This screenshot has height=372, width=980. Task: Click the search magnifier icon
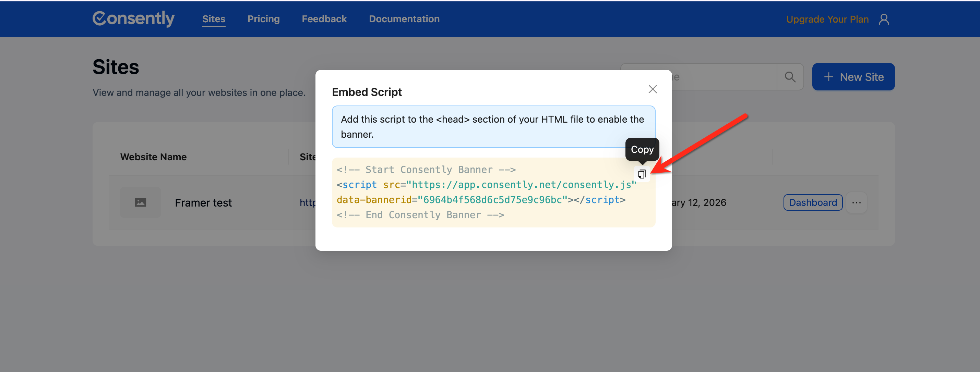click(x=790, y=77)
